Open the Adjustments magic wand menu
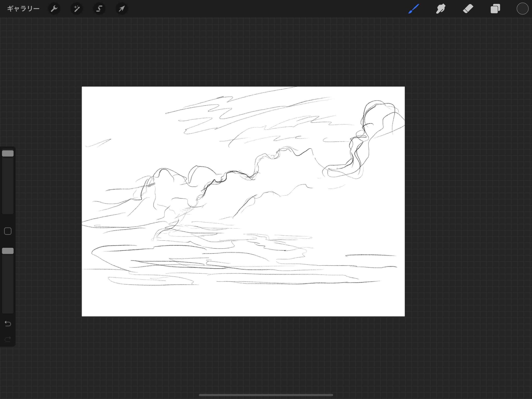The width and height of the screenshot is (532, 399). click(x=77, y=9)
